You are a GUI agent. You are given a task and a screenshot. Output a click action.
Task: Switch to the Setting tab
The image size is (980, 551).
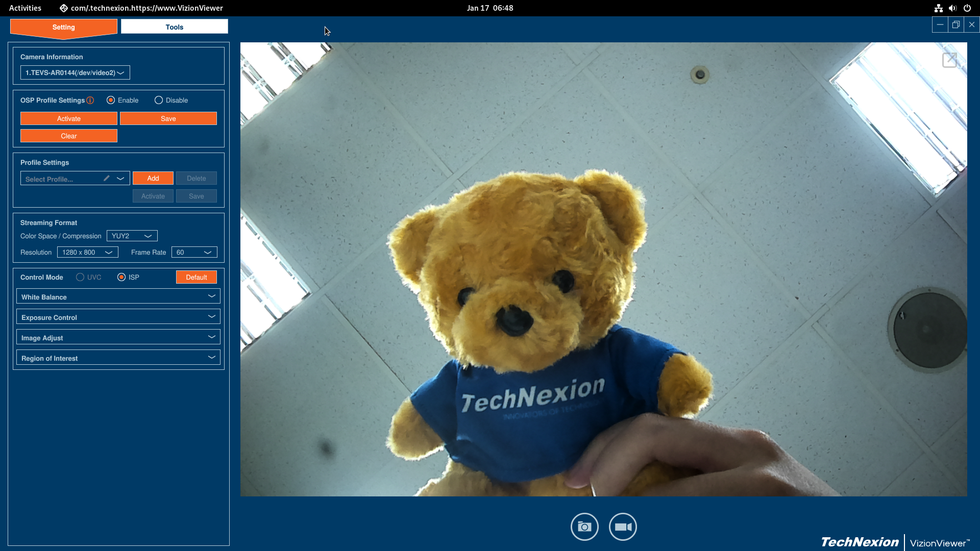point(64,27)
